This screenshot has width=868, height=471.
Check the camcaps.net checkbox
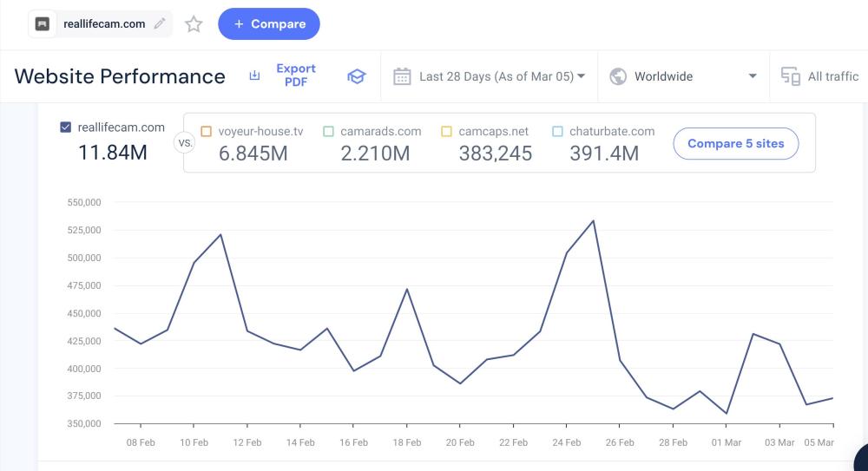pos(446,132)
